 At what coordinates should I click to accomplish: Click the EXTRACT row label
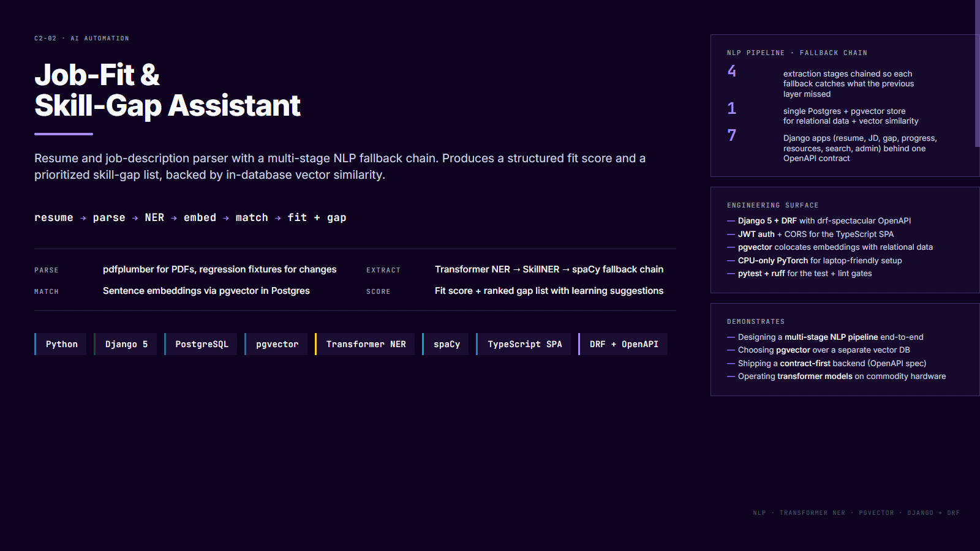click(383, 270)
